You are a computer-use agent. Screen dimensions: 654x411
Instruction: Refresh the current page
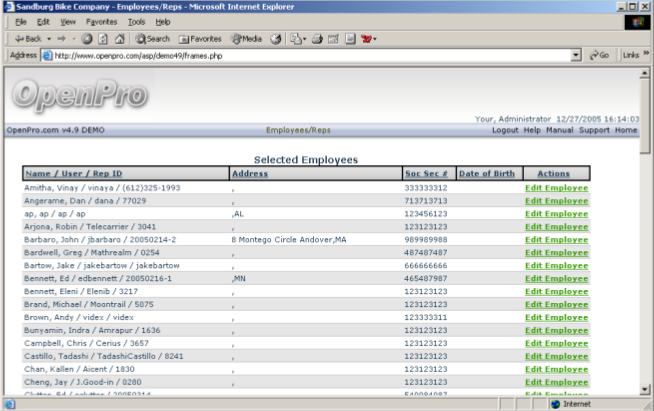point(103,39)
